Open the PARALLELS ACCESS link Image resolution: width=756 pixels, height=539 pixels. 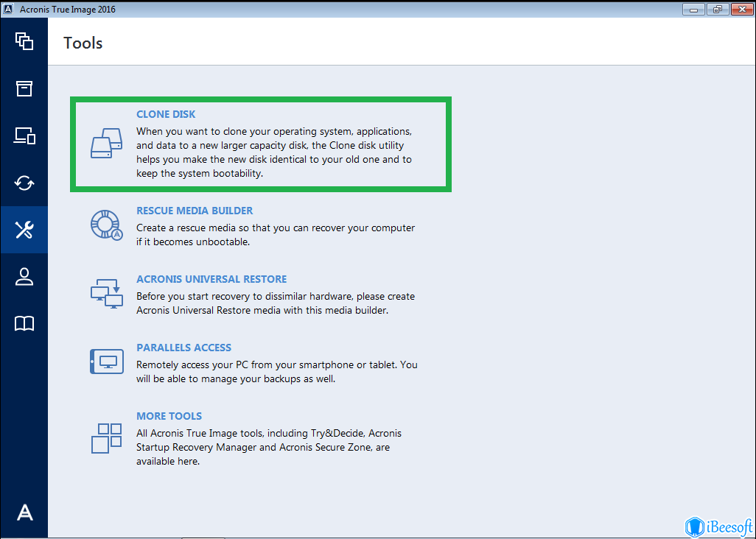183,348
